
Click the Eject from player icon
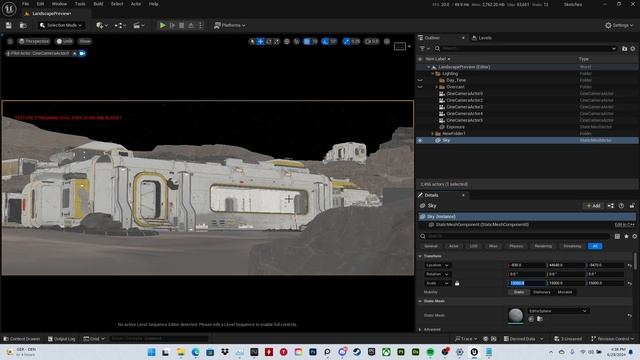click(191, 25)
